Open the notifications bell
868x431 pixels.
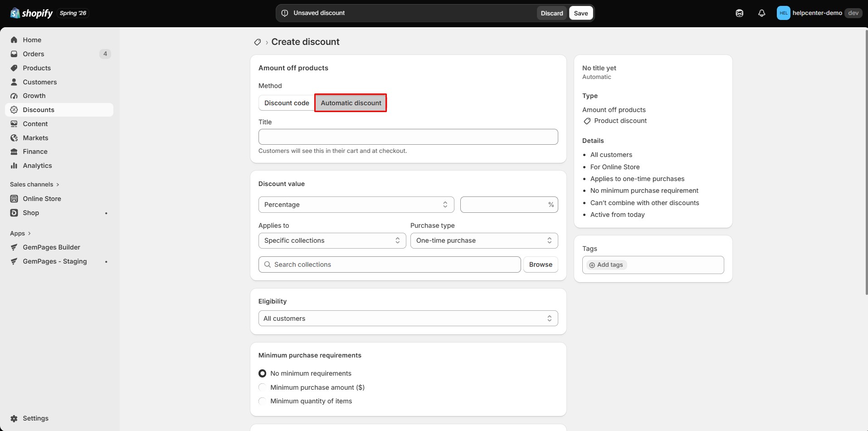[761, 13]
